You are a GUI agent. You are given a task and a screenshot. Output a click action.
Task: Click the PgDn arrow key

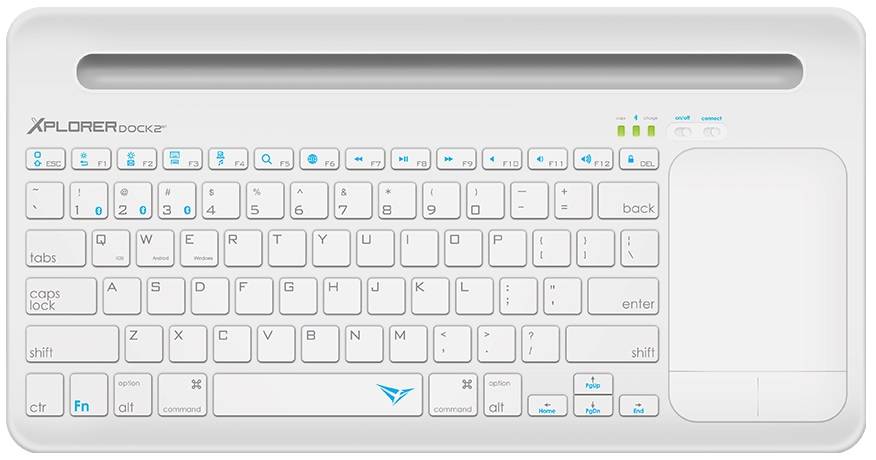point(593,406)
